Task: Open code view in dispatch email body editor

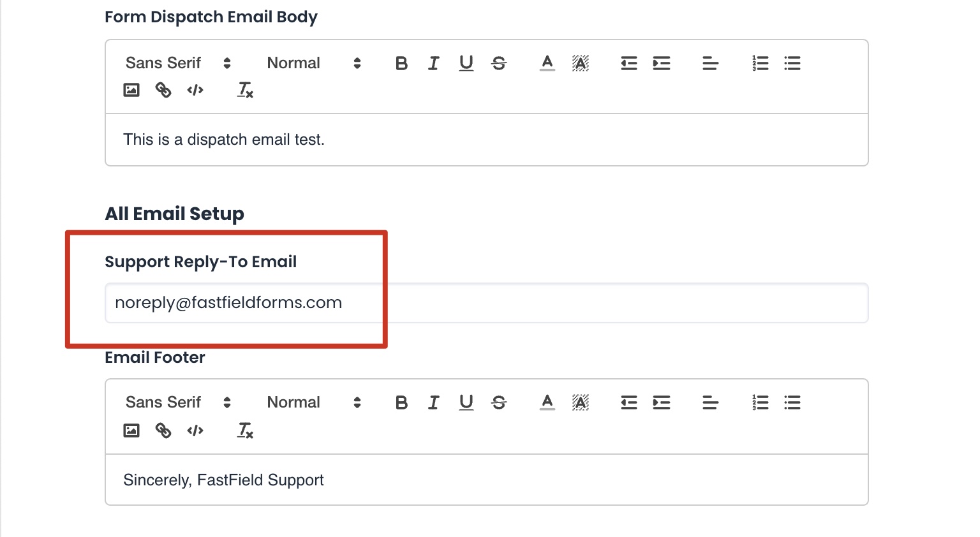Action: [x=195, y=90]
